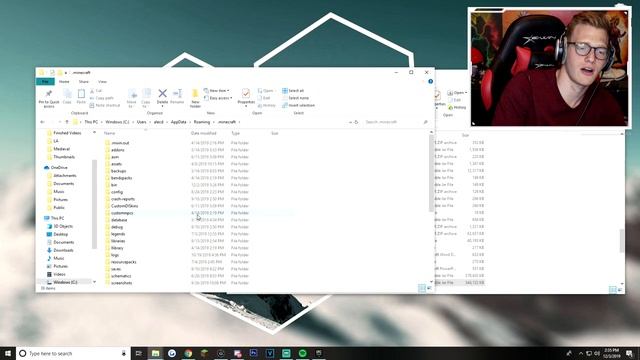
Task: Expand chevron after Roaming in path
Action: click(x=213, y=122)
